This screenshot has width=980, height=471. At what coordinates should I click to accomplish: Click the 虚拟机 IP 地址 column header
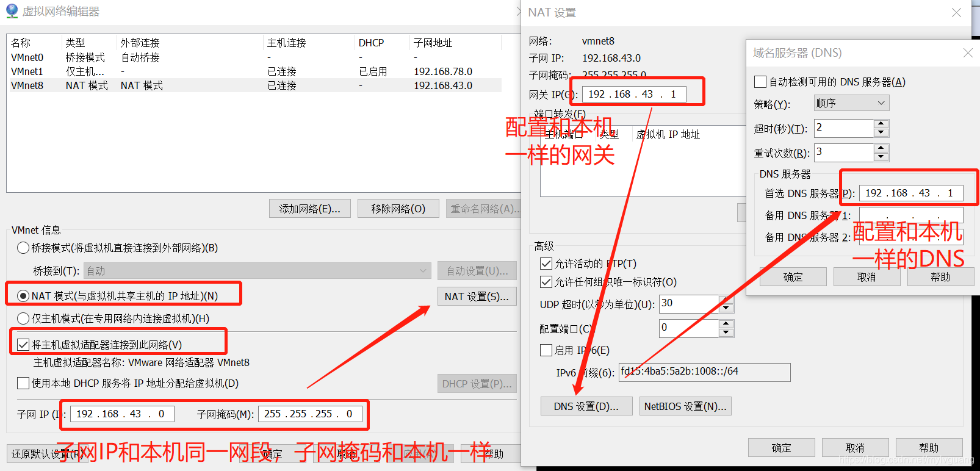click(x=668, y=134)
